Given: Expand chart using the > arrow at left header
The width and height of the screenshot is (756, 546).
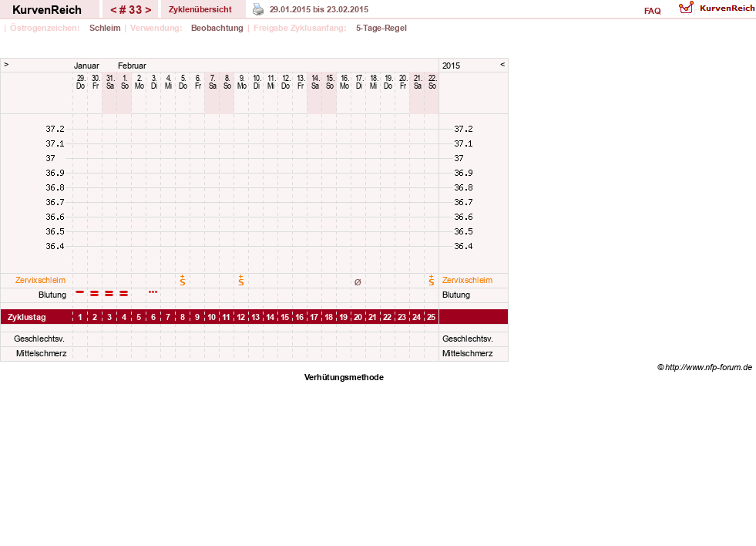Looking at the screenshot, I should pos(6,64).
